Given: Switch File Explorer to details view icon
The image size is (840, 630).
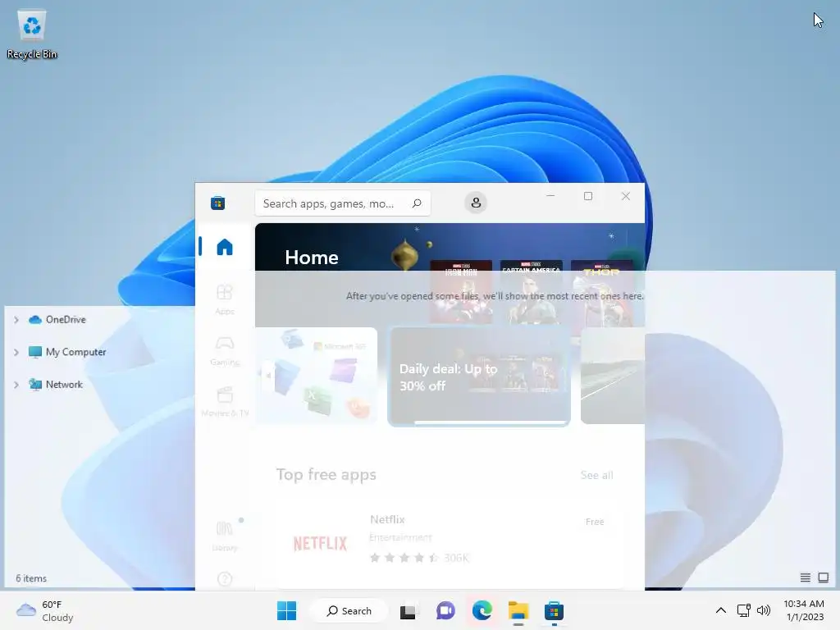Looking at the screenshot, I should (806, 577).
